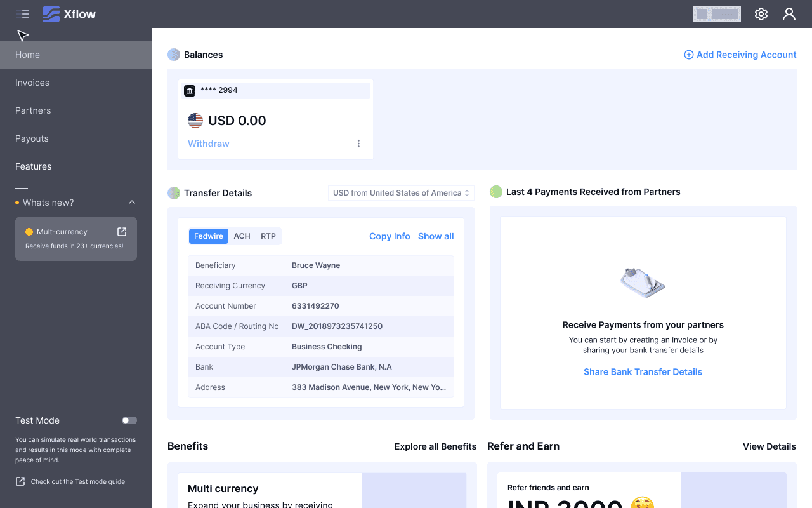Click Copy Info for transfer details
812x508 pixels.
(x=390, y=236)
